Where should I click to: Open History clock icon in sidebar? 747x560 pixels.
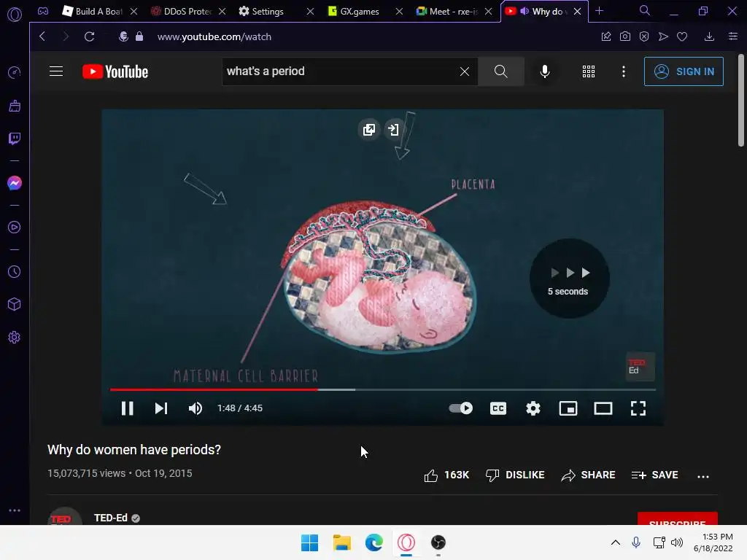[x=15, y=271]
